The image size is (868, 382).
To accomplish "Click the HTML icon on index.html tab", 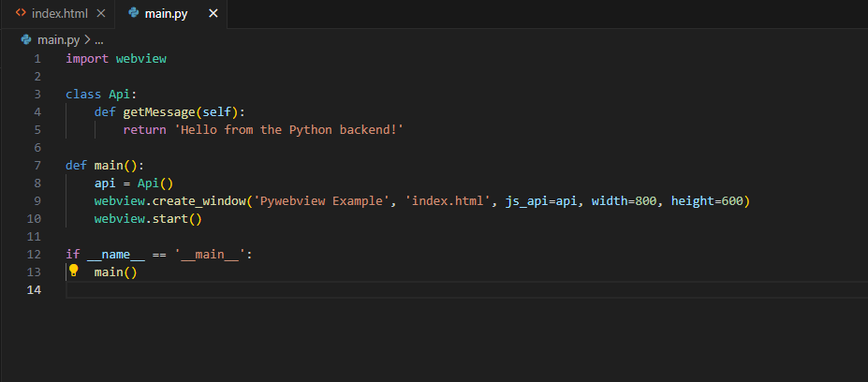I will (21, 14).
